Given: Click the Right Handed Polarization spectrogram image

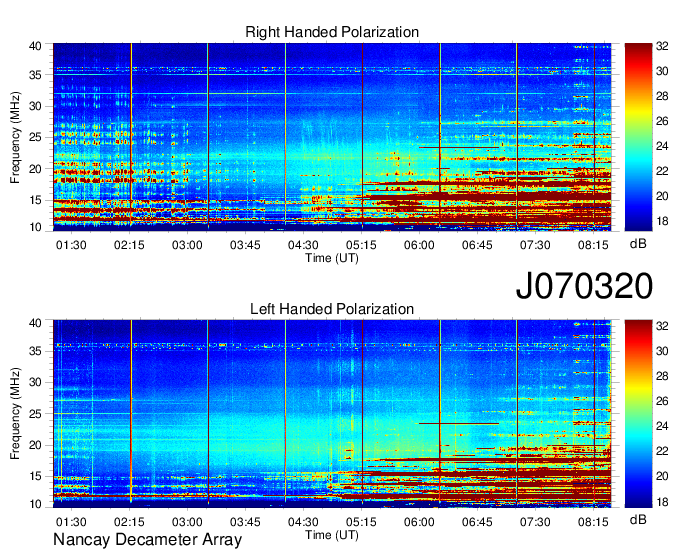Looking at the screenshot, I should [x=332, y=137].
